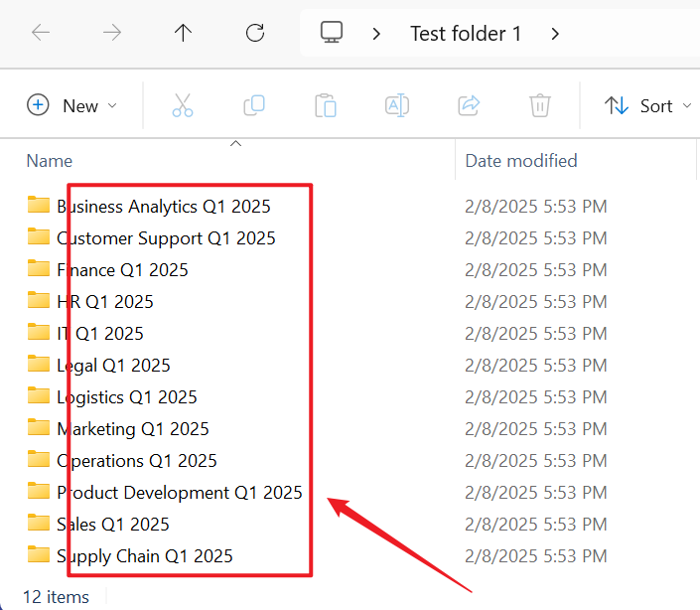The image size is (700, 610).
Task: Click the Back navigation arrow
Action: [x=41, y=33]
